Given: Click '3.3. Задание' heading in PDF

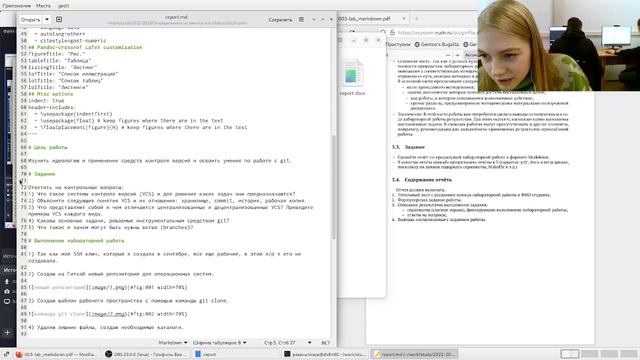Looking at the screenshot, I should 408,147.
